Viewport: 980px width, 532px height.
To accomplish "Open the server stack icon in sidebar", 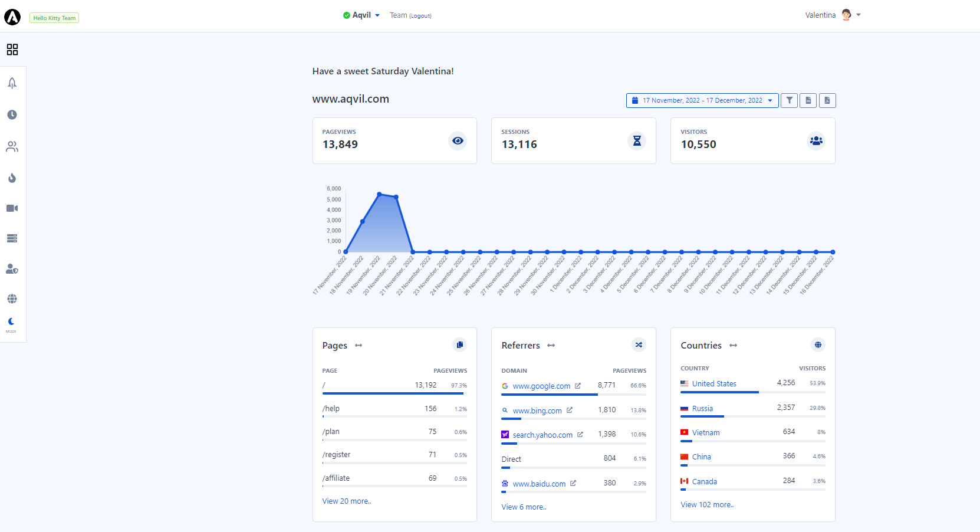I will pos(12,238).
